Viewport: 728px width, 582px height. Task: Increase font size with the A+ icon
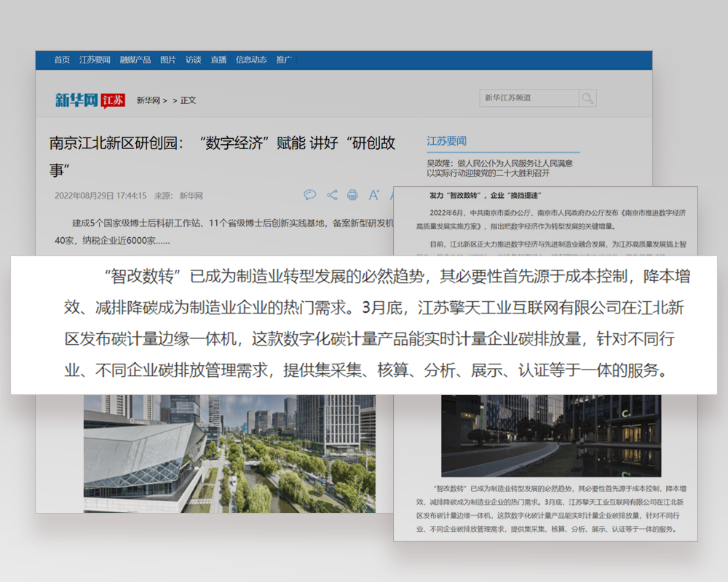click(x=374, y=195)
